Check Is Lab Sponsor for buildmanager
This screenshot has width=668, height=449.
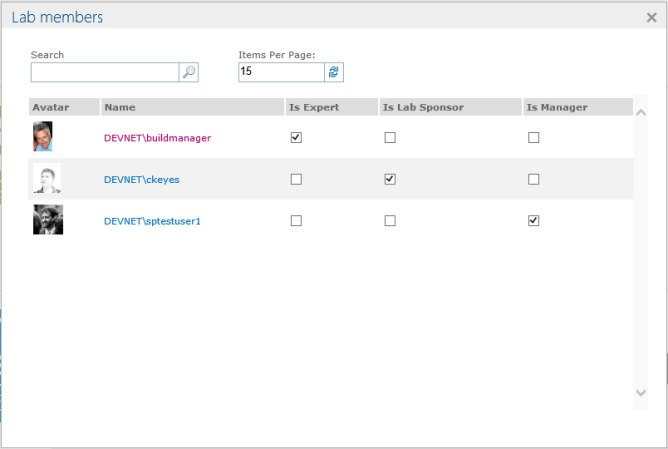pyautogui.click(x=390, y=138)
